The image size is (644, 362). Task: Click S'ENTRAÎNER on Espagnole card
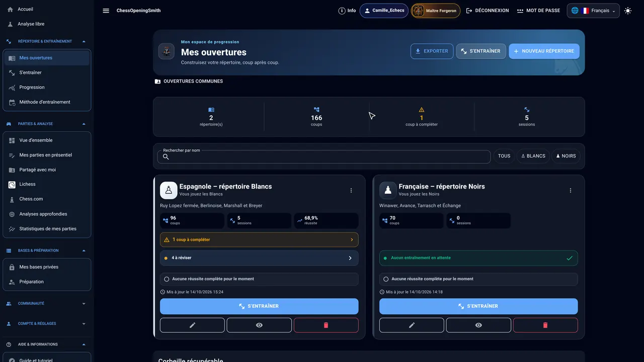[x=259, y=306]
